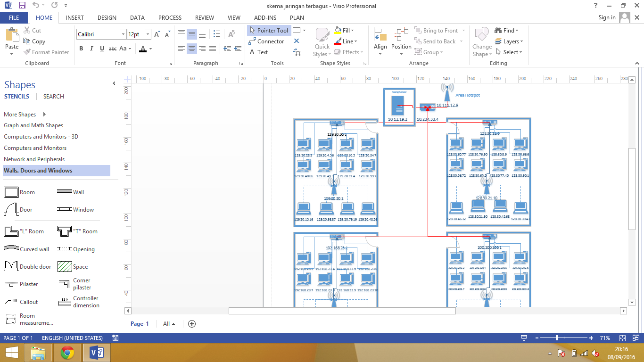644x362 pixels.
Task: Click the Callout shape in stencil
Action: 21,302
